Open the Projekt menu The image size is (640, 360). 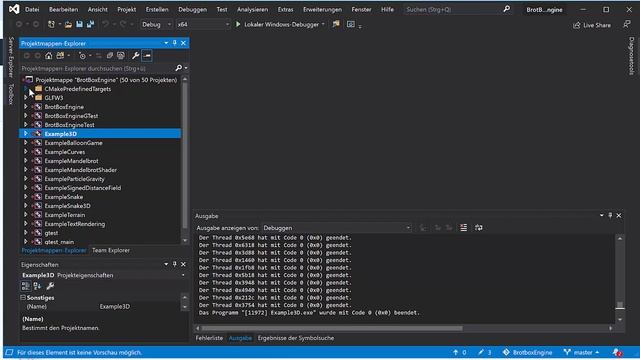point(127,9)
